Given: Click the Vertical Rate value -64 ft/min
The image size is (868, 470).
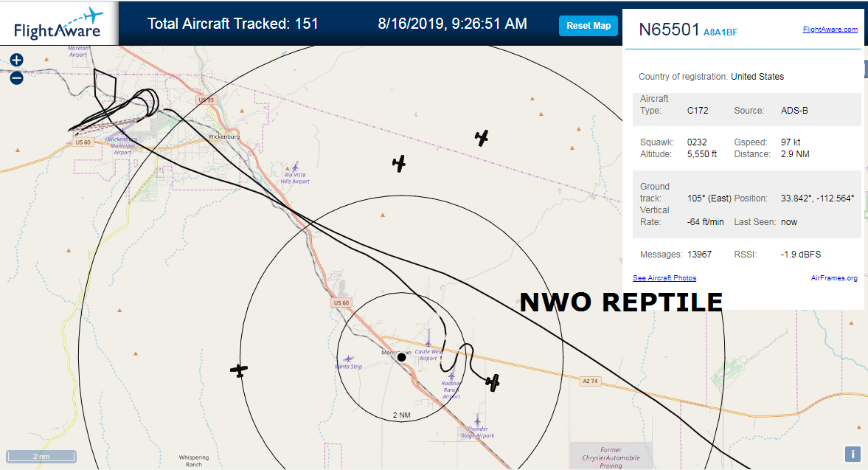Looking at the screenshot, I should [705, 222].
